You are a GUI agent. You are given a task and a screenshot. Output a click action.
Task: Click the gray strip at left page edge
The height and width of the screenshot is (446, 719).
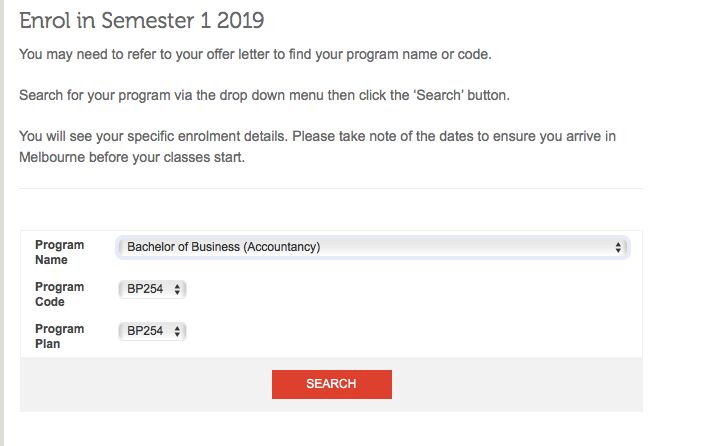point(2,223)
